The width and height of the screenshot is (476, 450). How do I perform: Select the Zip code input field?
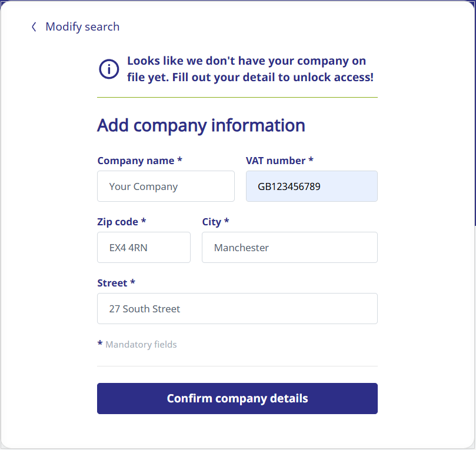point(144,248)
